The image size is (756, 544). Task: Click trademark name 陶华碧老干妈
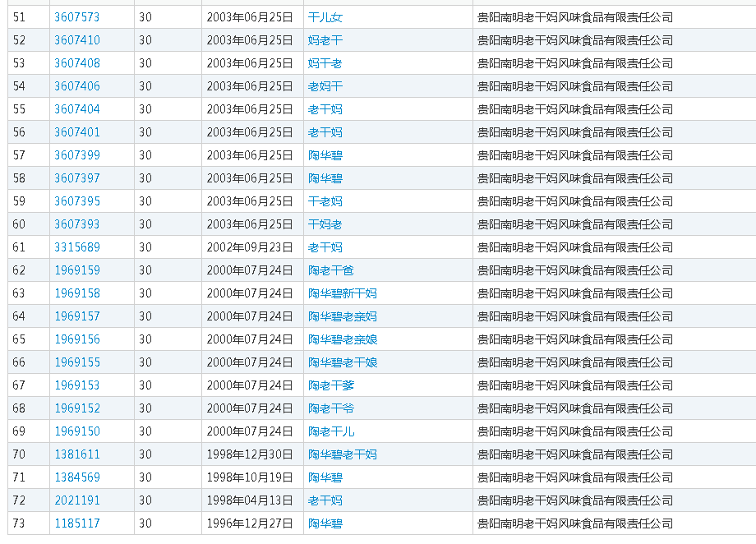[343, 454]
